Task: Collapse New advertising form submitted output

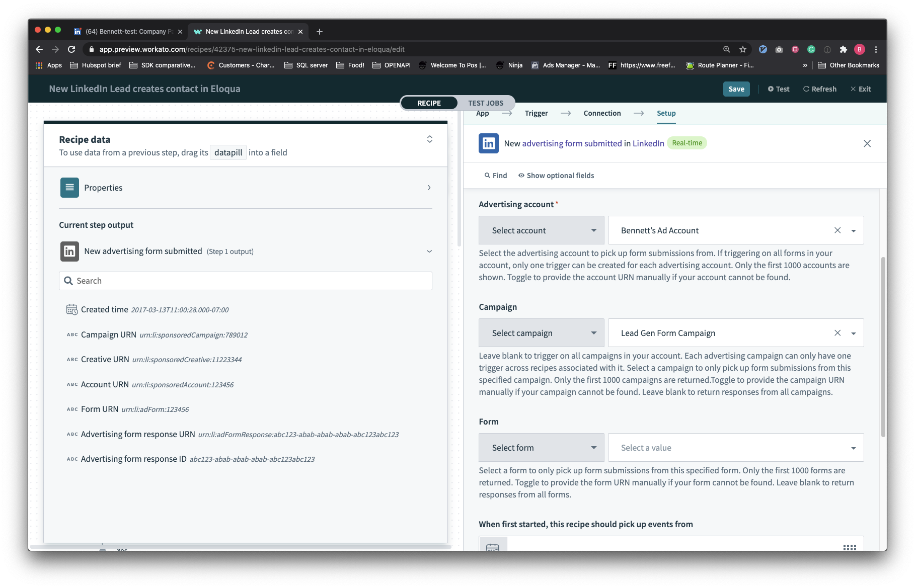Action: pyautogui.click(x=429, y=251)
